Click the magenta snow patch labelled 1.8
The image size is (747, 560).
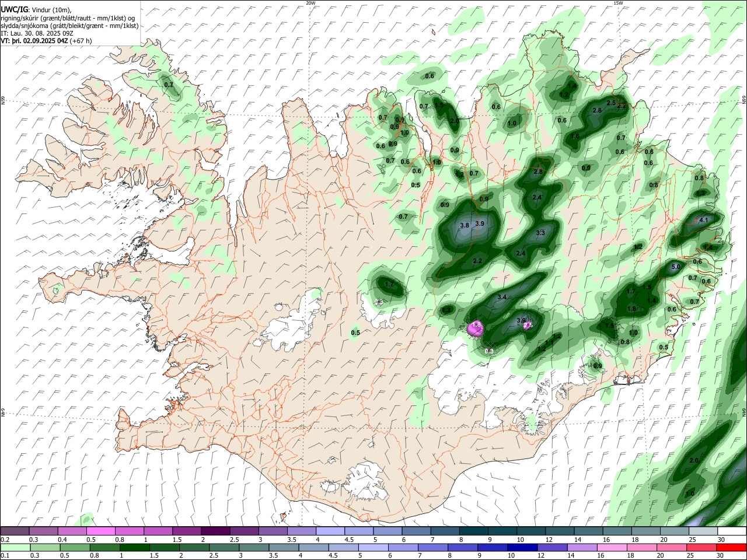coord(476,329)
